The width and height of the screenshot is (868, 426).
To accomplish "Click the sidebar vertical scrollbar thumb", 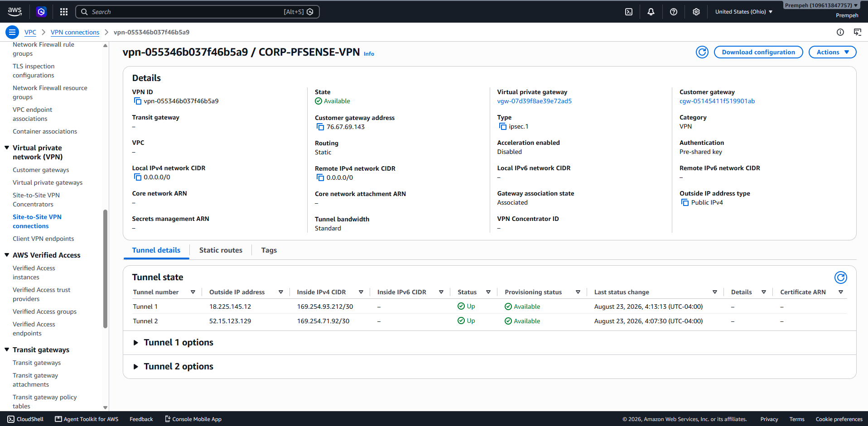I will [x=106, y=268].
